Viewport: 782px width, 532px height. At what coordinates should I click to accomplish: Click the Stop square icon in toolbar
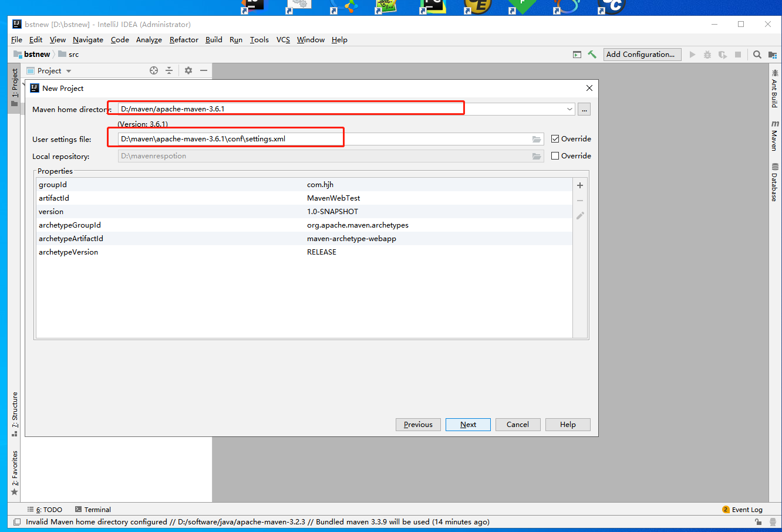pos(738,55)
